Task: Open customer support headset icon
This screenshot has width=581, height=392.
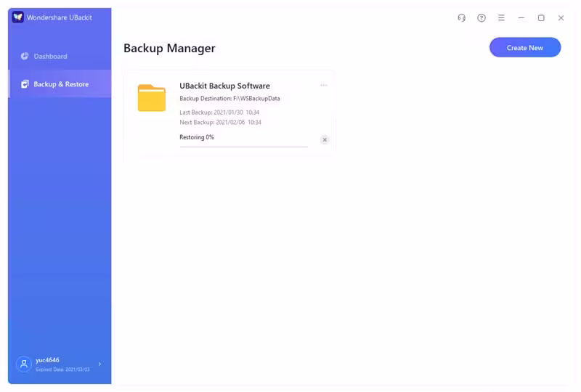Action: [x=461, y=17]
